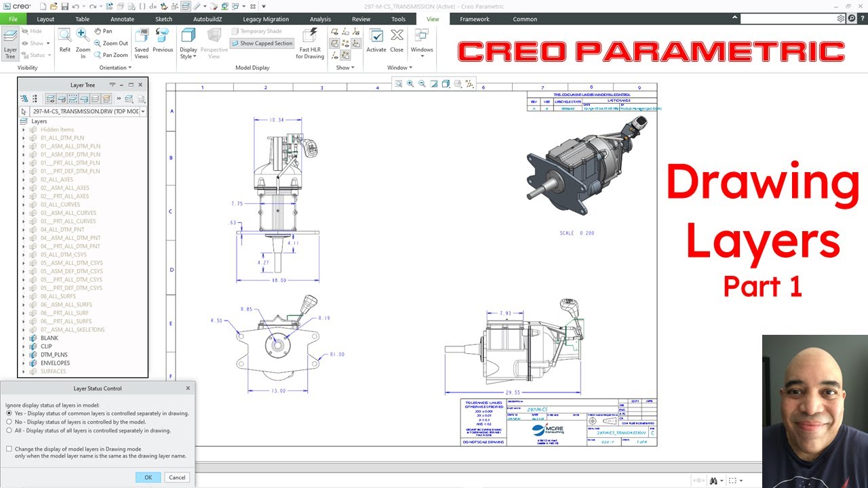Select the Pan Zoom tool

point(111,55)
